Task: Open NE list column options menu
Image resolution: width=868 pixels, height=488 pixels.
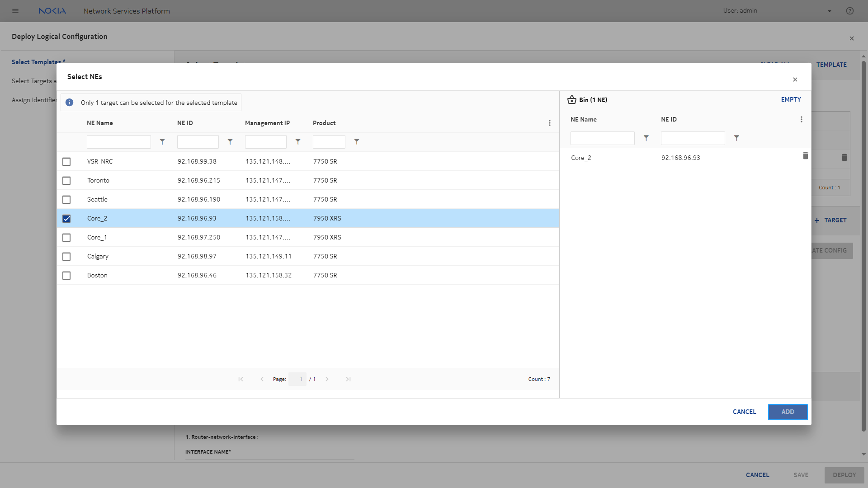Action: pyautogui.click(x=549, y=123)
